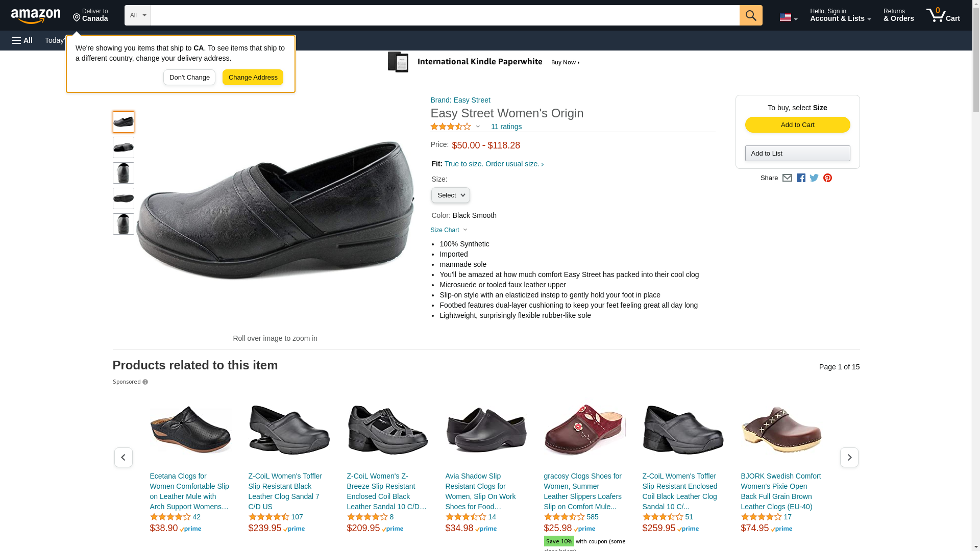Open the cart icon
980x551 pixels.
click(x=943, y=15)
